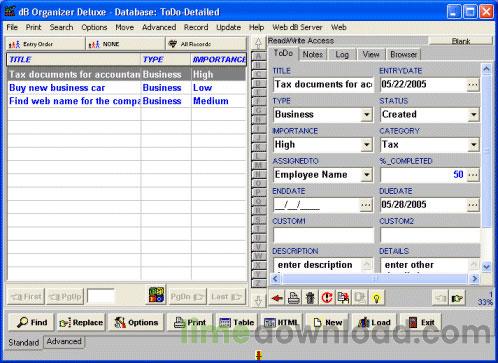Click the printer icon in the record toolbar
The height and width of the screenshot is (363, 498).
[293, 298]
